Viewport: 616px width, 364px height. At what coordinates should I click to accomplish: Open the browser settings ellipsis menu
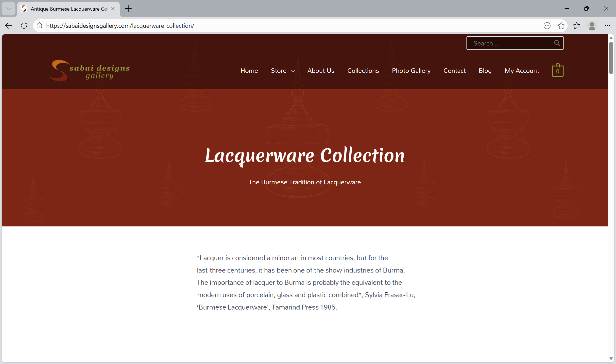tap(607, 26)
